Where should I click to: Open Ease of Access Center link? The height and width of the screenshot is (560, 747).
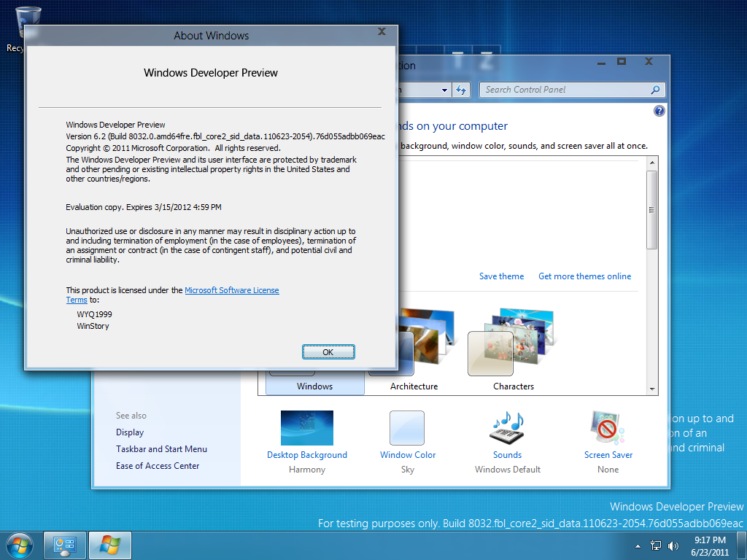click(158, 466)
